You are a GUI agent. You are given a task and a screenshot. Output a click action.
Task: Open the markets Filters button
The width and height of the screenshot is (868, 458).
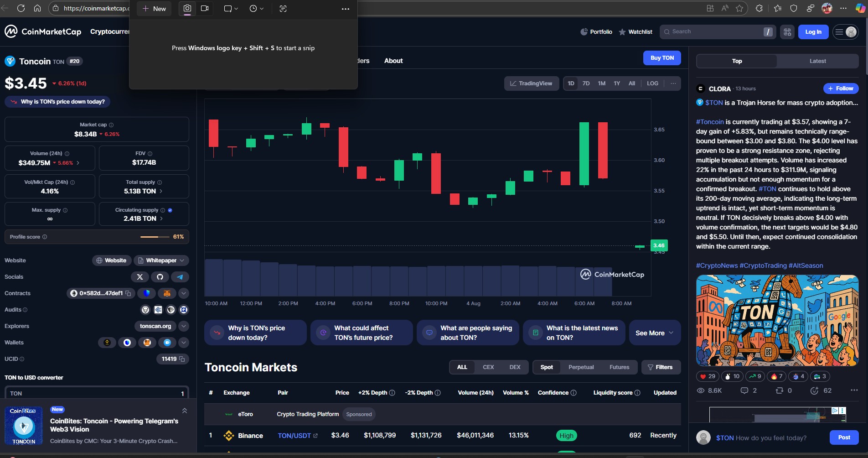(661, 367)
